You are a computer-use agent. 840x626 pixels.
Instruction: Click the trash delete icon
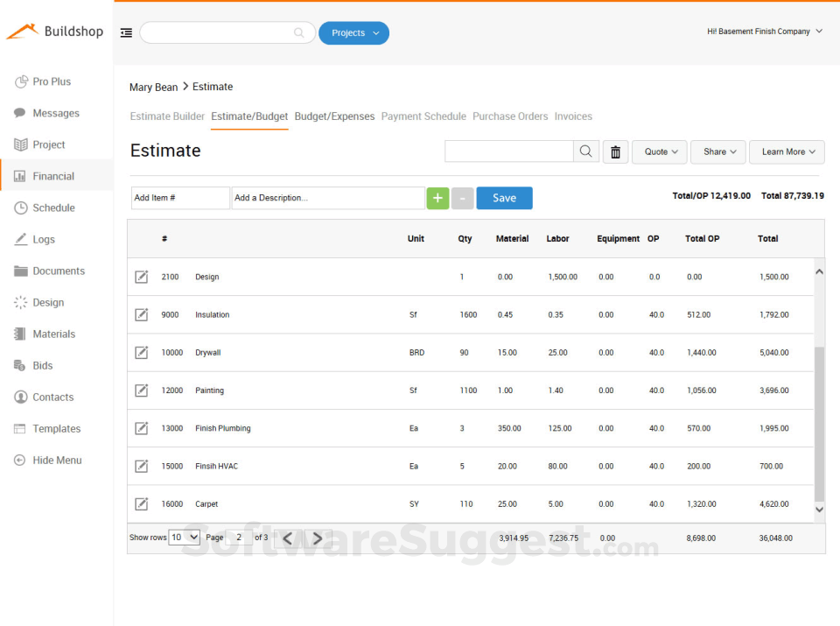pos(615,151)
